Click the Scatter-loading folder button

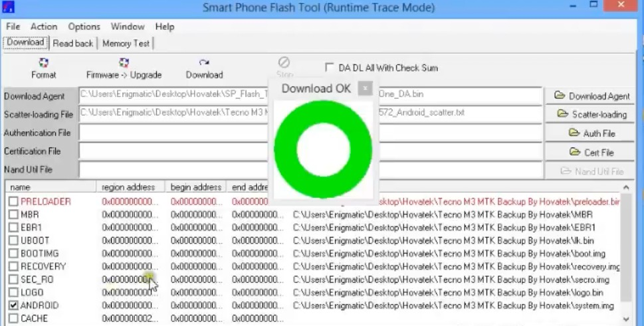590,114
